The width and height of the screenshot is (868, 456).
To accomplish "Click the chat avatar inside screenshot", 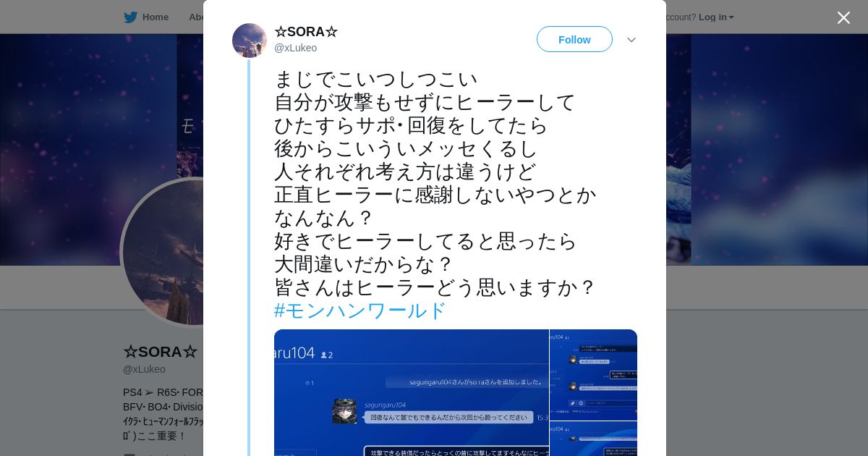I will click(x=344, y=410).
